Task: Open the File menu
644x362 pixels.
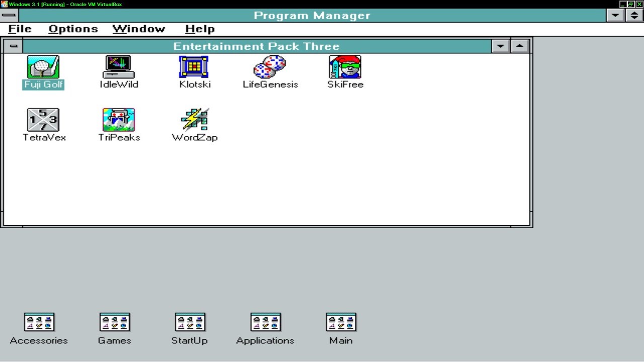Action: point(20,29)
